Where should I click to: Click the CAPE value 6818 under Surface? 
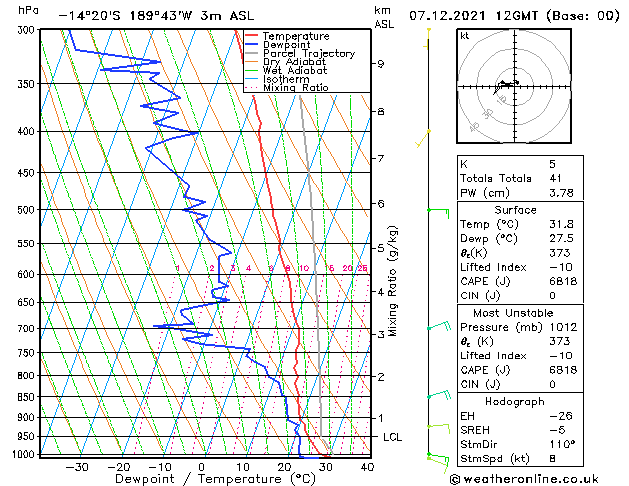click(x=563, y=281)
